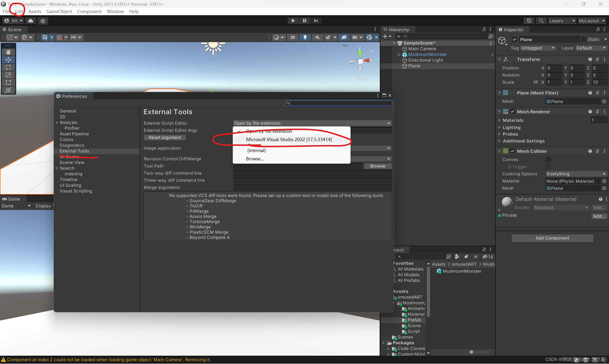Disable the Mesh Collider checkbox
The height and width of the screenshot is (364, 609).
(512, 151)
